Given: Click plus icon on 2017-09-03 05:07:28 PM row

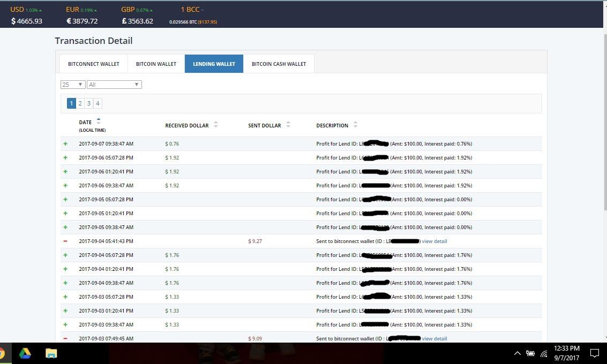Looking at the screenshot, I should pyautogui.click(x=65, y=297).
